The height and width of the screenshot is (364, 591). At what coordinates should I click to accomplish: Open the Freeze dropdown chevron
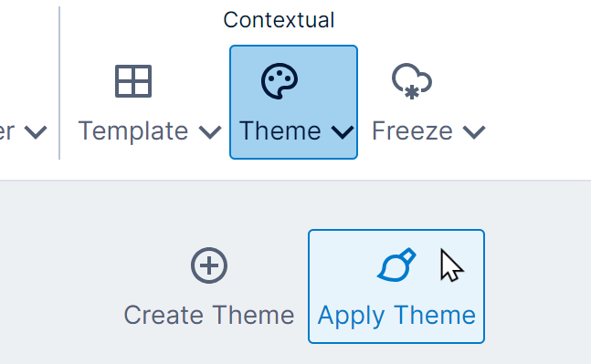474,132
